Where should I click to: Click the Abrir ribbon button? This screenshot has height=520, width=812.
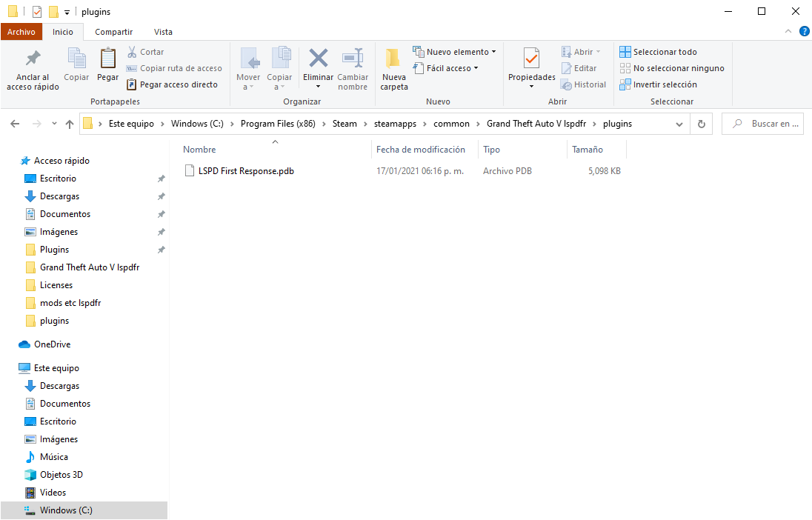point(581,52)
